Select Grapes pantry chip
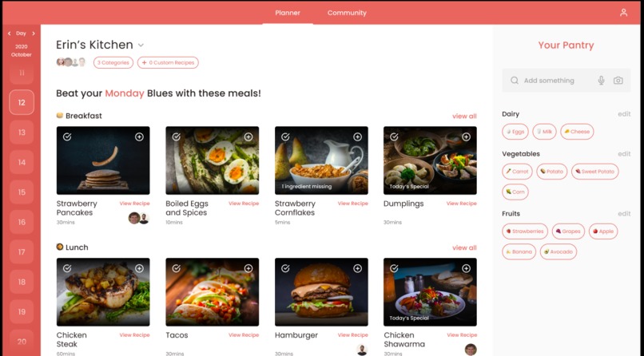644x356 pixels. point(568,231)
